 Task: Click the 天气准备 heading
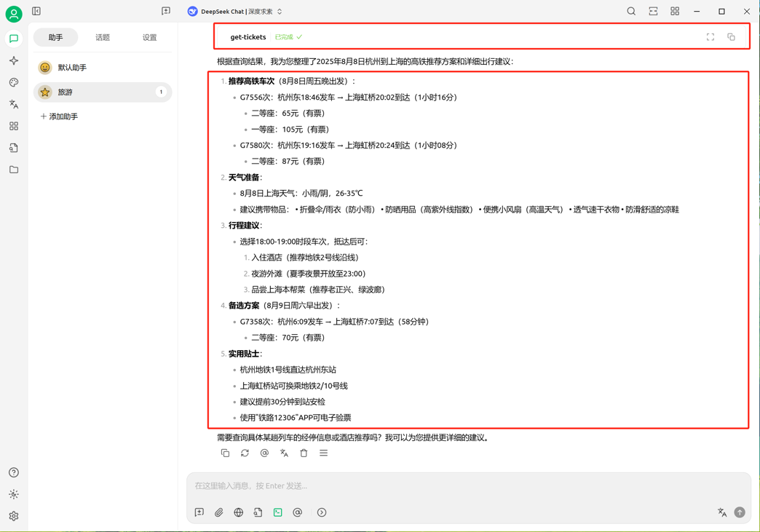(244, 178)
